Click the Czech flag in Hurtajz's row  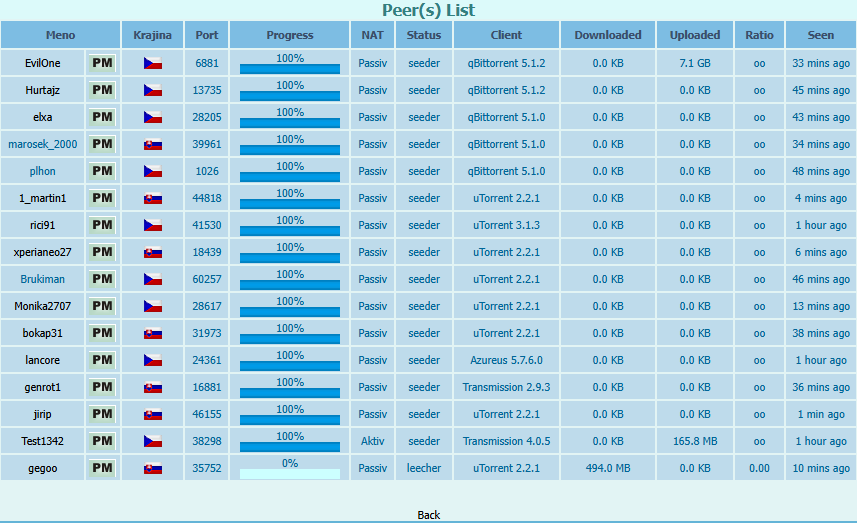[152, 90]
